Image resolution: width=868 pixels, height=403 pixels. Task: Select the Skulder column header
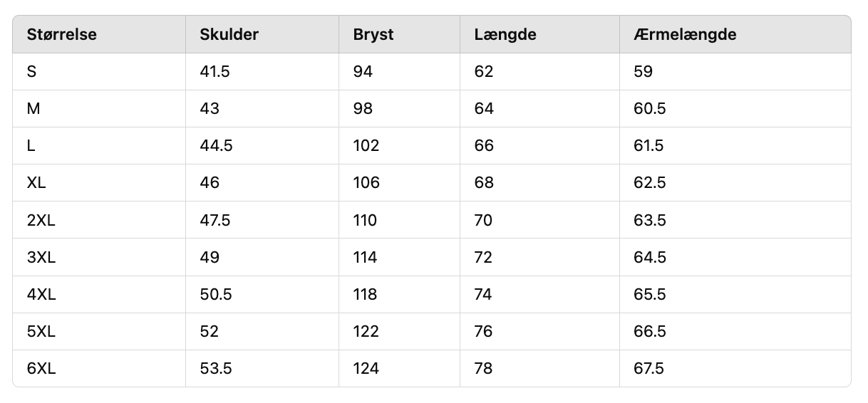(x=229, y=35)
